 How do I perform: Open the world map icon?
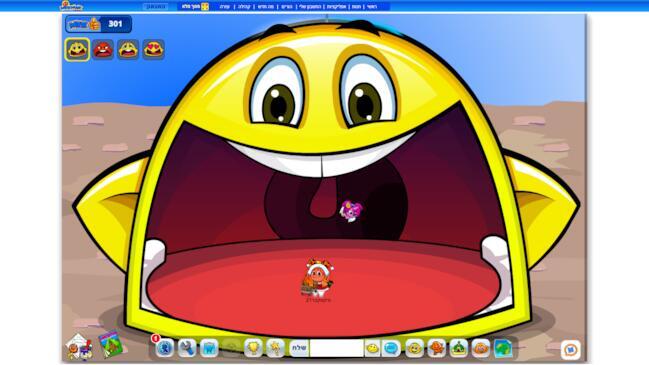503,348
